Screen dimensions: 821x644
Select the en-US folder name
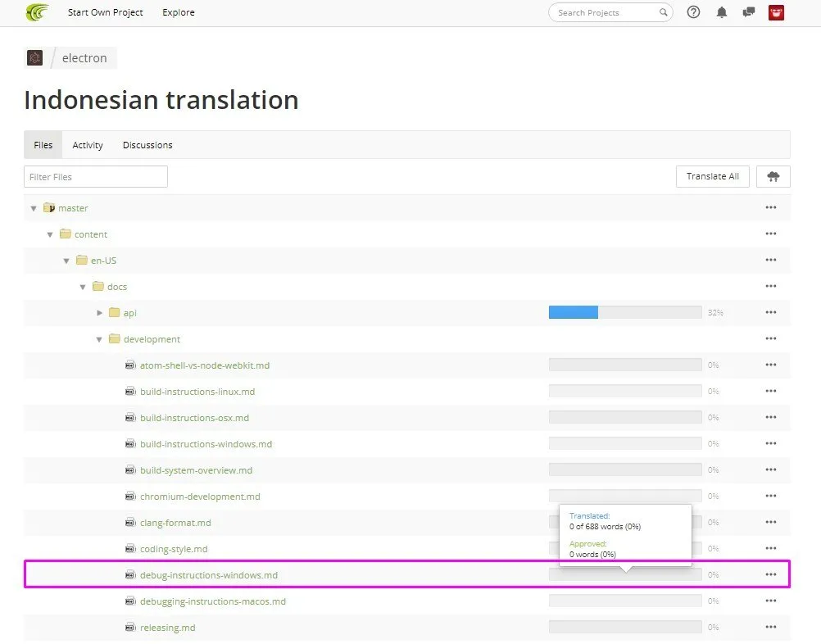pyautogui.click(x=104, y=261)
